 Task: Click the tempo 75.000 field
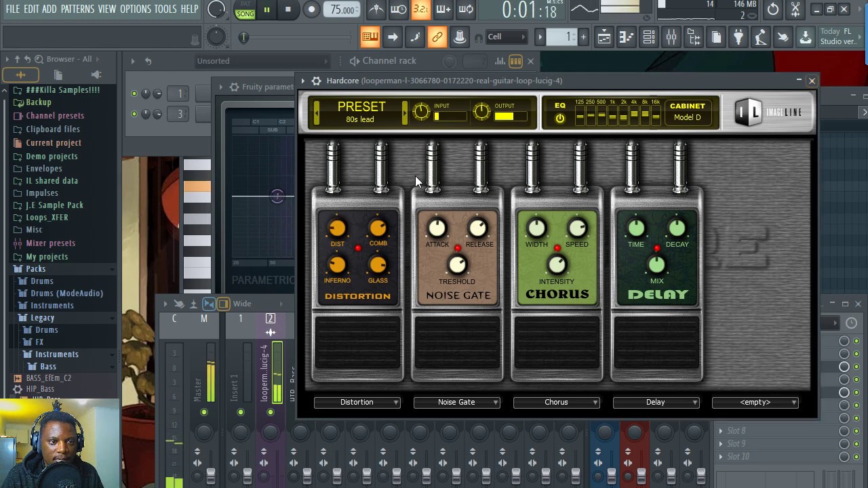[343, 9]
